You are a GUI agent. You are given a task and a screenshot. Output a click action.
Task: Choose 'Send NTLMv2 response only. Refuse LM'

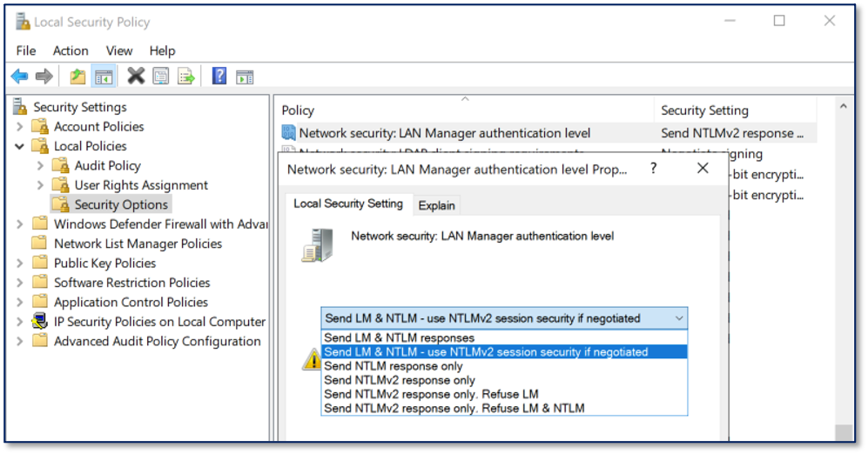(504, 394)
